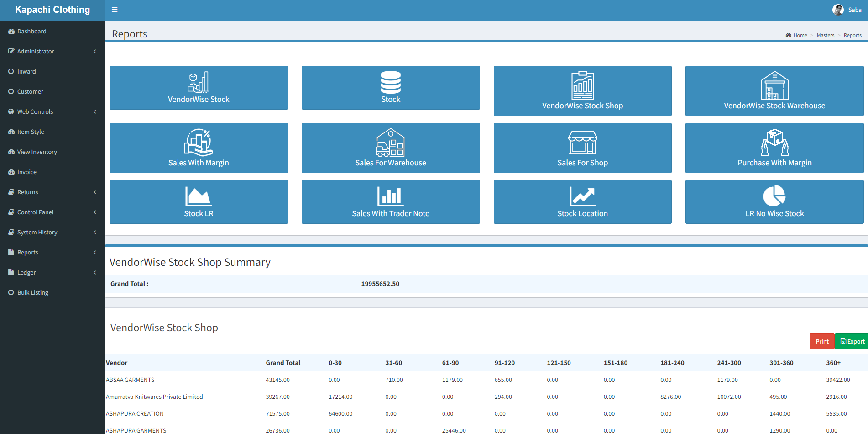The height and width of the screenshot is (434, 868).
Task: Open the Stock Location chart icon
Action: coord(582,196)
